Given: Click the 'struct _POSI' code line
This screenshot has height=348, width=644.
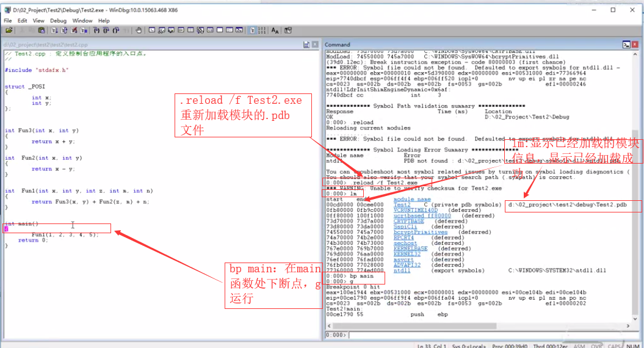Looking at the screenshot, I should [x=24, y=87].
